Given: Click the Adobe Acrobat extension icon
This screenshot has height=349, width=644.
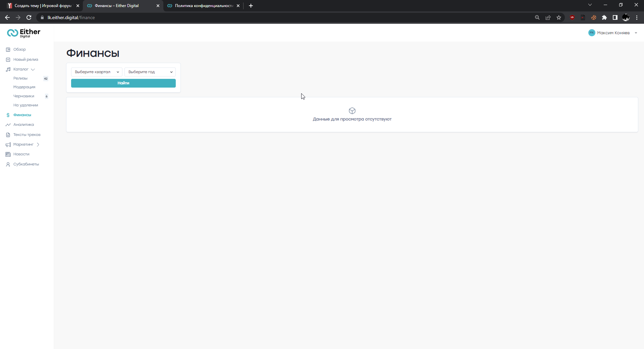Looking at the screenshot, I should click(x=583, y=17).
